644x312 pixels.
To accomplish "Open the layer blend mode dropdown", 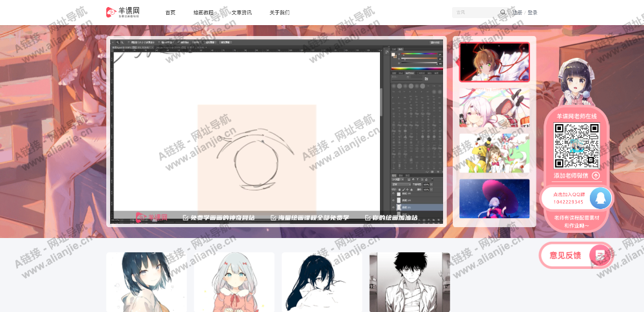I will point(401,185).
